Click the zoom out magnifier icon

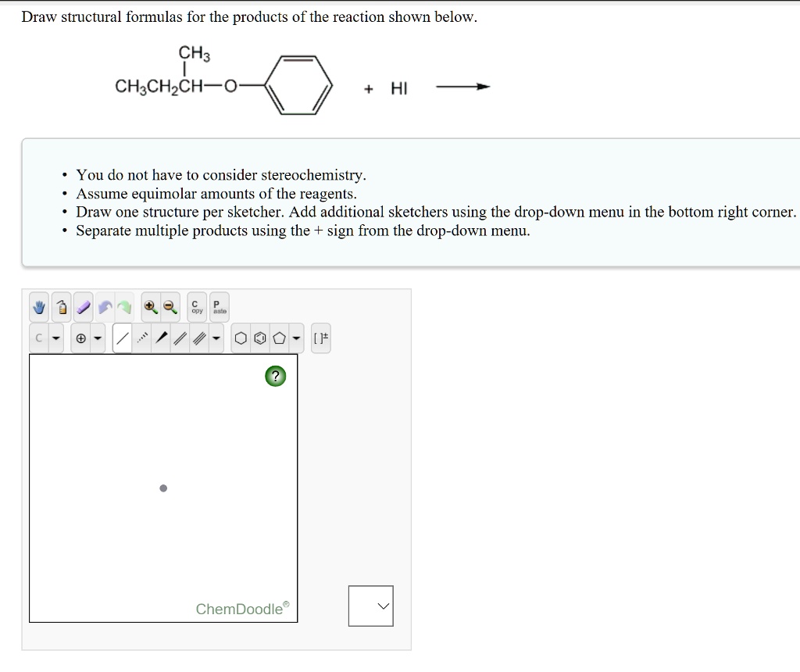[170, 306]
